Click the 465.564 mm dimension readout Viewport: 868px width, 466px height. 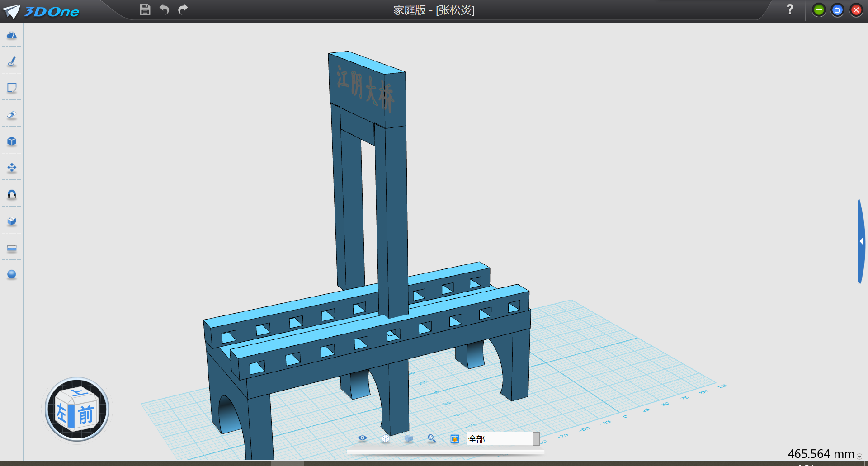coord(821,454)
